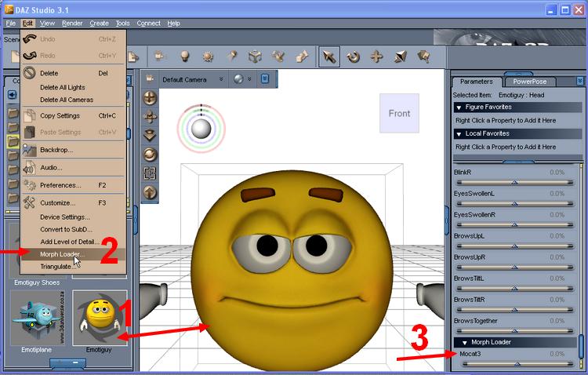Choose Morph Loader from Edit menu
The width and height of the screenshot is (588, 375).
click(73, 254)
